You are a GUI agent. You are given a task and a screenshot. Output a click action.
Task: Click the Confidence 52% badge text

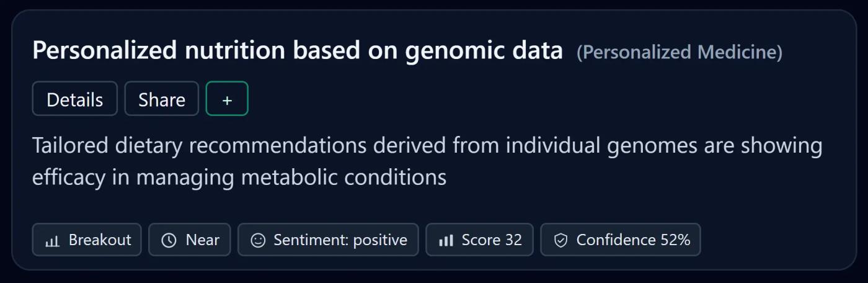pyautogui.click(x=632, y=240)
